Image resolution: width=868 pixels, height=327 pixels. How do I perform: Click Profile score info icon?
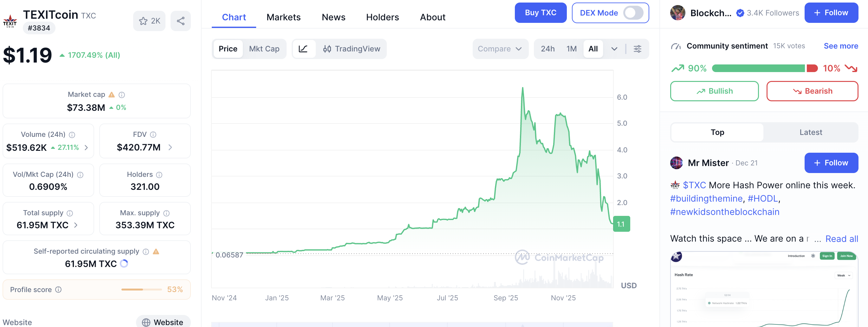[x=59, y=290]
